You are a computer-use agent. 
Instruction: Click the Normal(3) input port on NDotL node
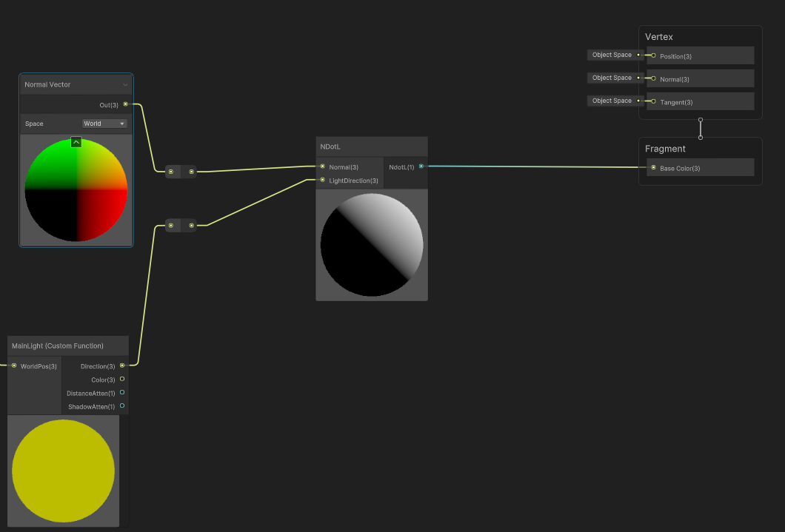(x=322, y=166)
